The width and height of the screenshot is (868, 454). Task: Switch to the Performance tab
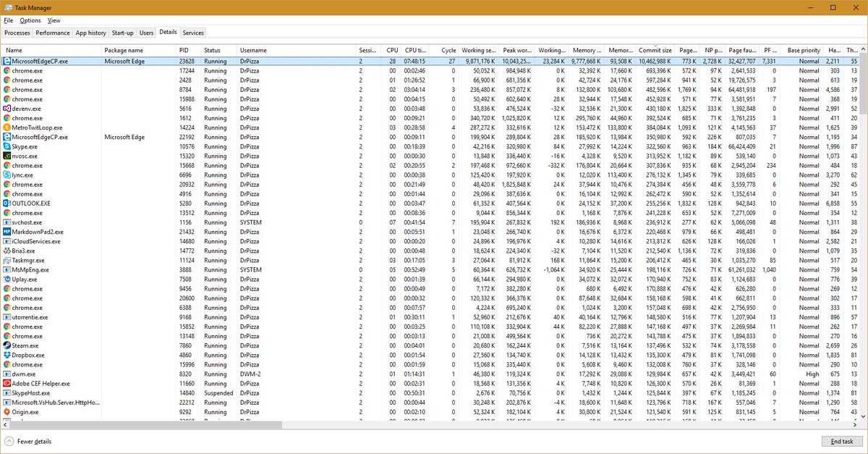[53, 33]
